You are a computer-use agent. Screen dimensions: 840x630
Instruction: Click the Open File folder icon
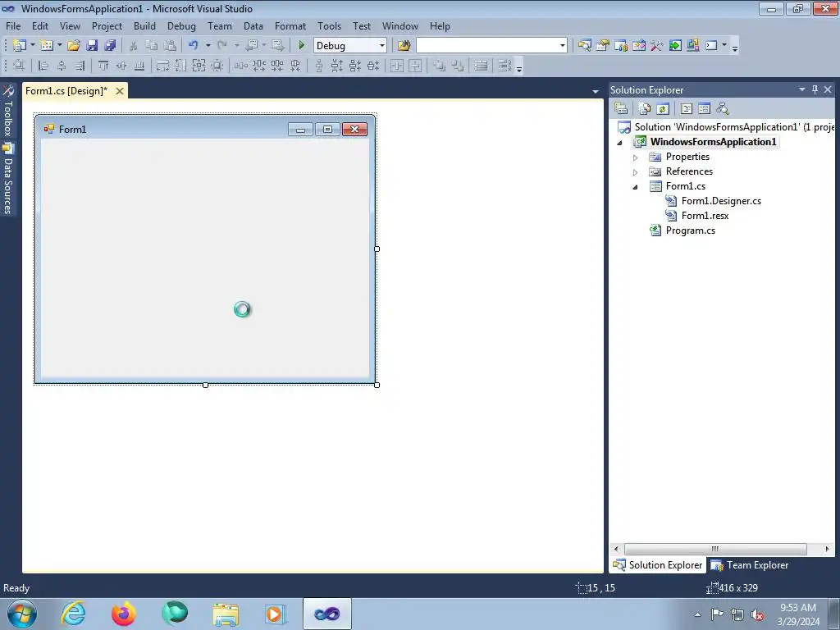point(73,46)
